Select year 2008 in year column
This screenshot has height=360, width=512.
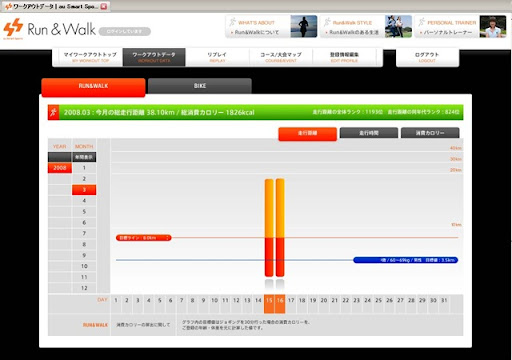pyautogui.click(x=60, y=168)
